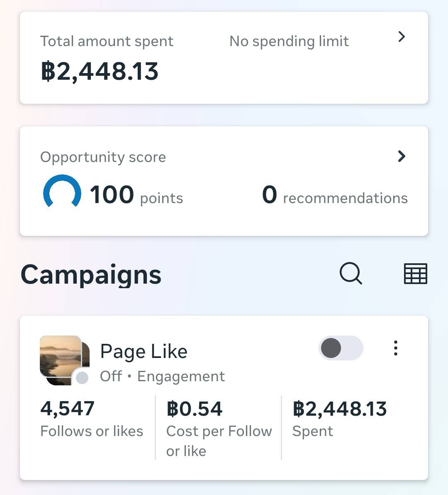This screenshot has width=448, height=495.
Task: Expand opportunity score details chevron
Action: (401, 156)
